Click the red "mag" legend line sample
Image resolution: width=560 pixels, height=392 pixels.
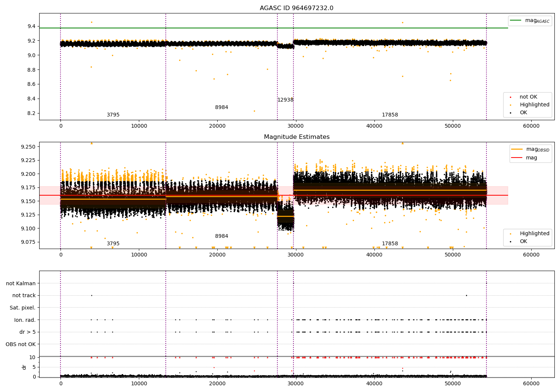click(x=517, y=158)
